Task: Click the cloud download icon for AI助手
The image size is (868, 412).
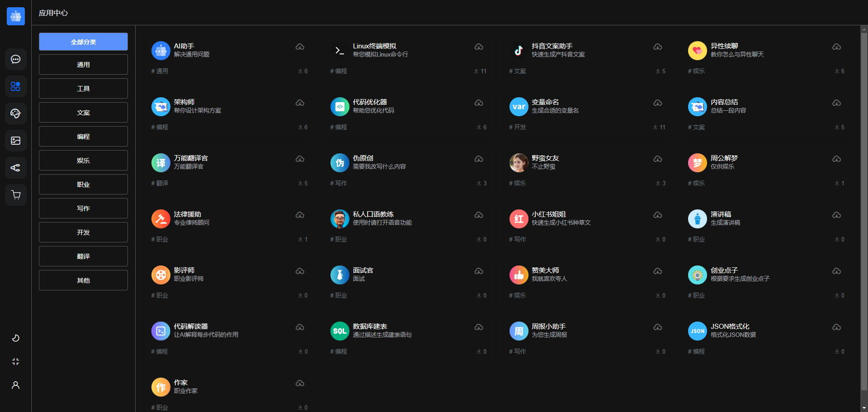Action: tap(300, 47)
